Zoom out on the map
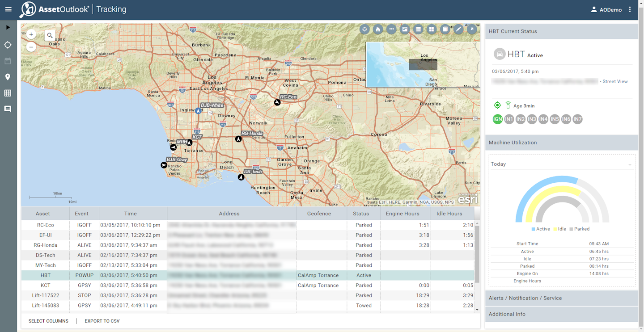The width and height of the screenshot is (644, 332). tap(31, 46)
